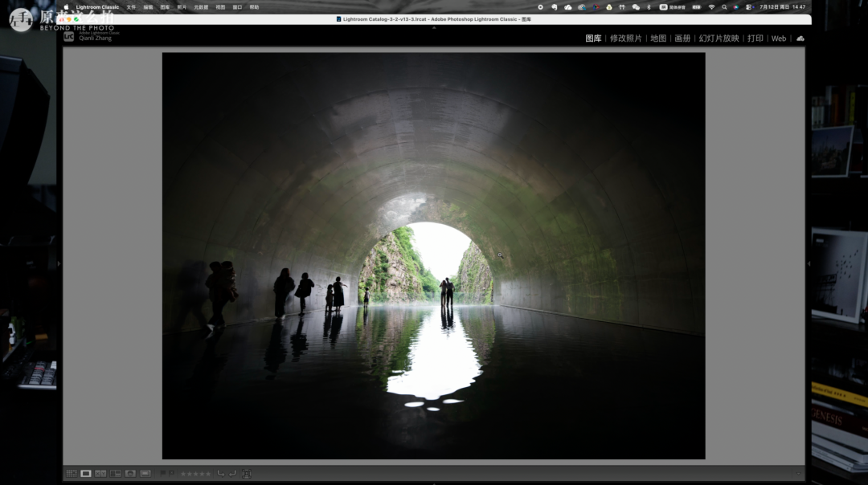Open the 帮助 (Help) menu

pos(254,7)
